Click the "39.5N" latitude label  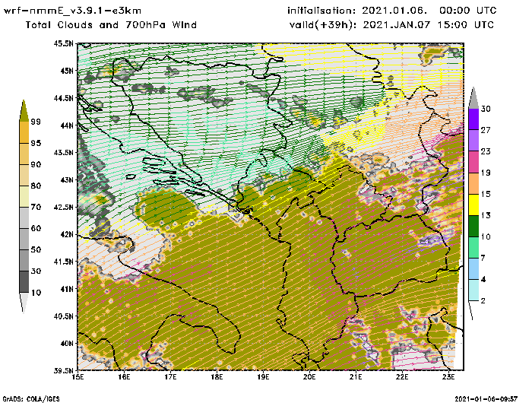[x=63, y=370]
